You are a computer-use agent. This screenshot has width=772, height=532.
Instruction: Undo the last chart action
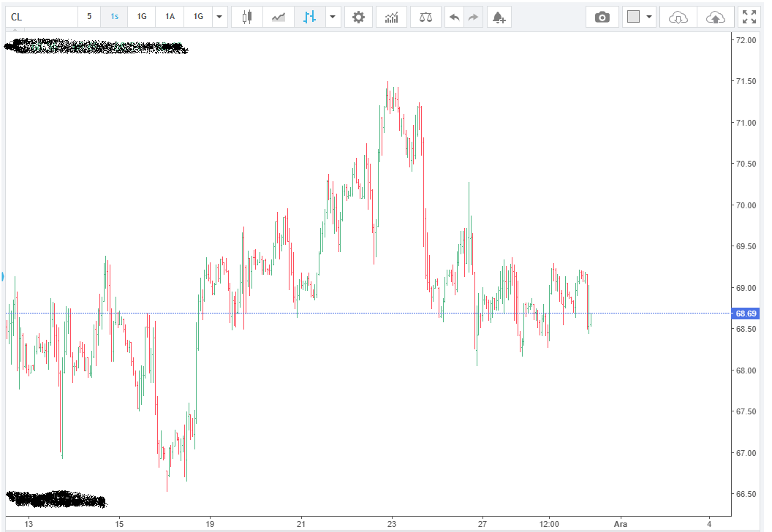[455, 17]
